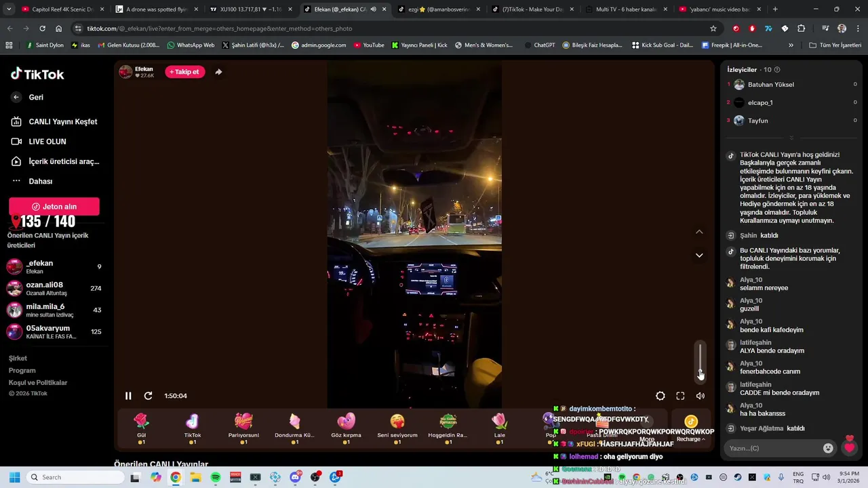This screenshot has width=868, height=488.
Task: Click the share arrow next to Takip et
Action: click(x=218, y=72)
